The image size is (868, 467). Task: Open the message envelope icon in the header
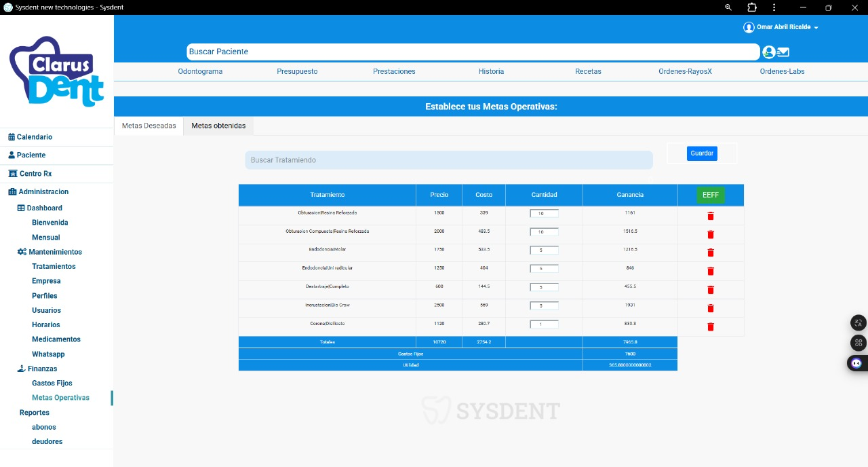783,52
